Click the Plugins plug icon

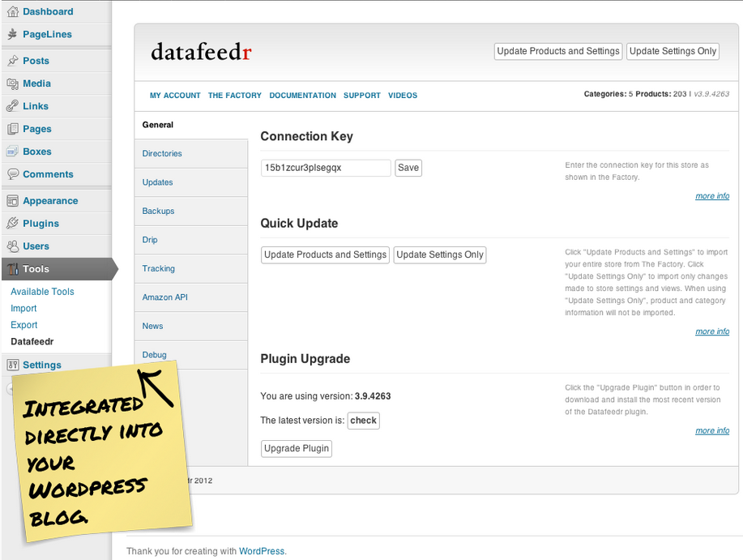(x=13, y=223)
